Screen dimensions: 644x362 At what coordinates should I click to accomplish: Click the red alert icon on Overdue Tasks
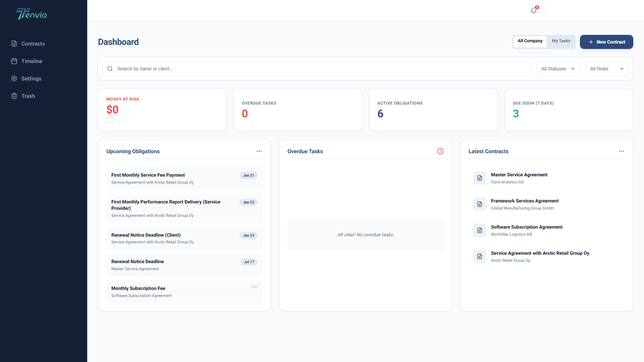tap(440, 151)
